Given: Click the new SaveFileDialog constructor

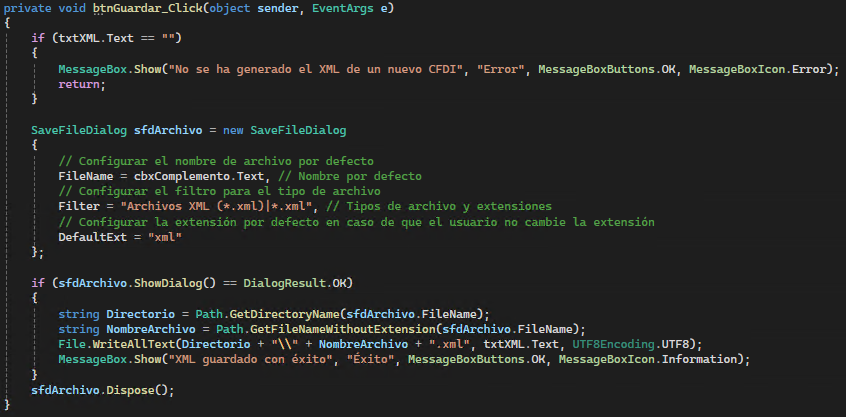Looking at the screenshot, I should point(284,131).
